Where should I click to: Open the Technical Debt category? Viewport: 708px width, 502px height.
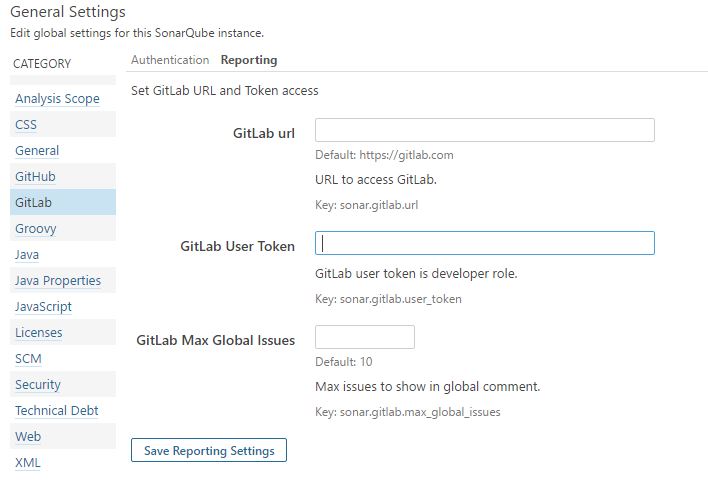coord(56,410)
